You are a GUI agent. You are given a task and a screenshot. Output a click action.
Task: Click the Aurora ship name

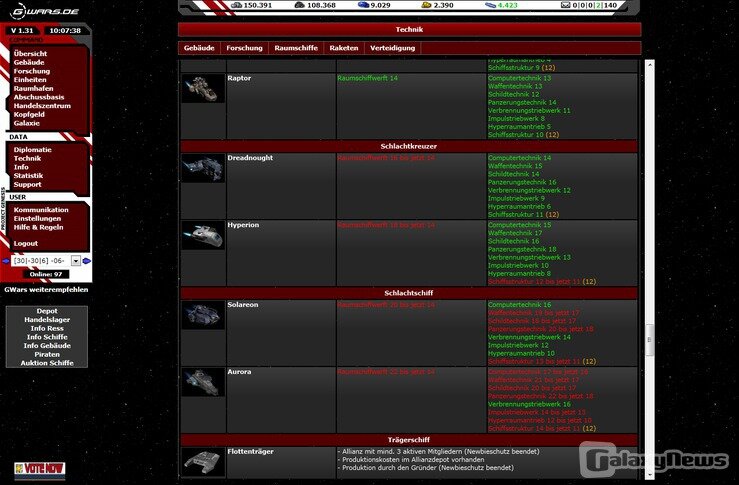(239, 371)
